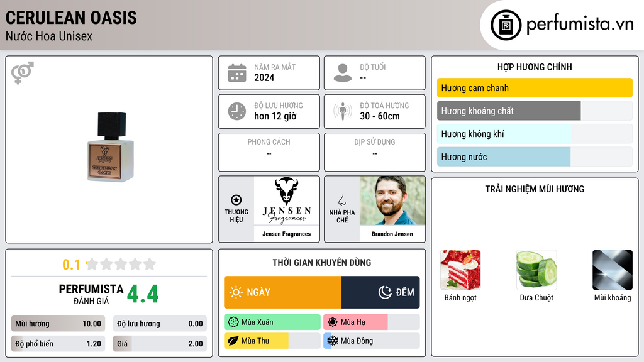The width and height of the screenshot is (644, 362).
Task: Select the Mùi khoáng mineral thumbnail
Action: 613,270
